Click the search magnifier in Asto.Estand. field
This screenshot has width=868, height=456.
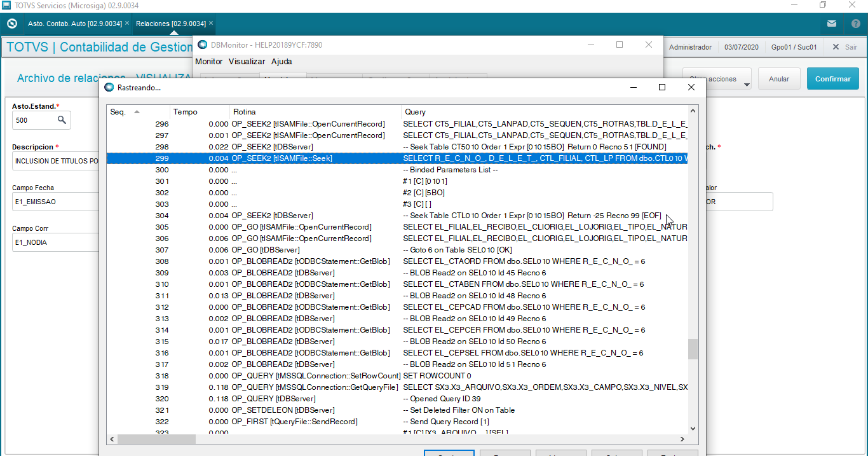pyautogui.click(x=62, y=120)
